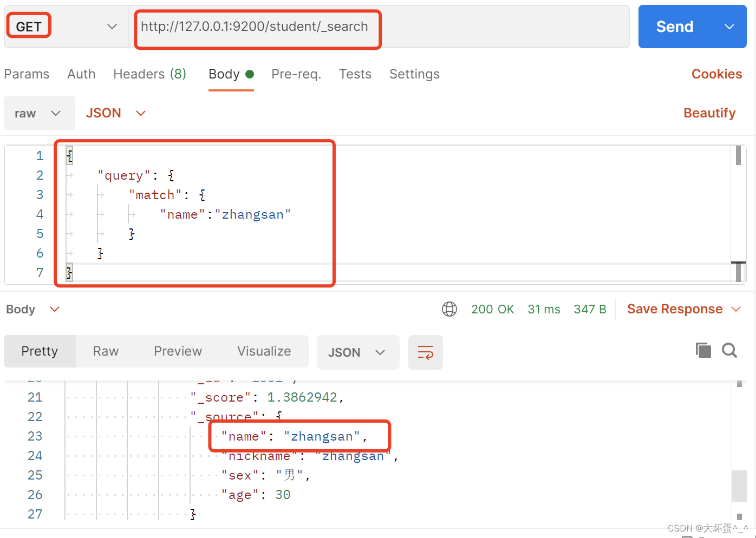Click the request URL field
756x538 pixels.
(379, 27)
